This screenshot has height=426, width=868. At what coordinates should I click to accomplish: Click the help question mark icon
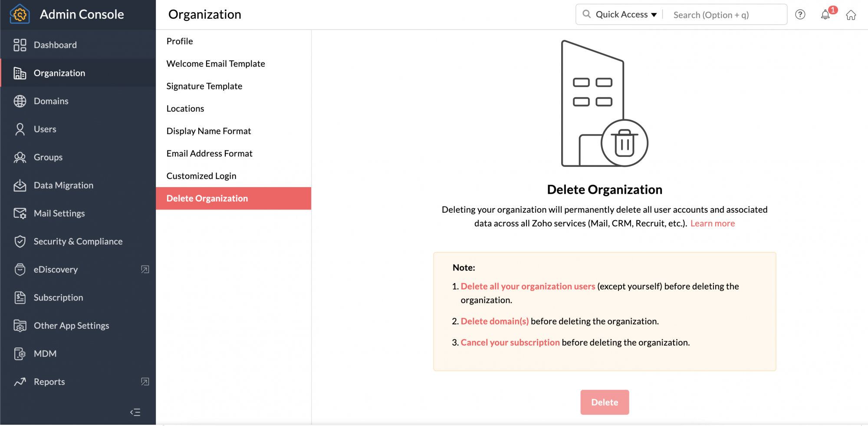(800, 15)
